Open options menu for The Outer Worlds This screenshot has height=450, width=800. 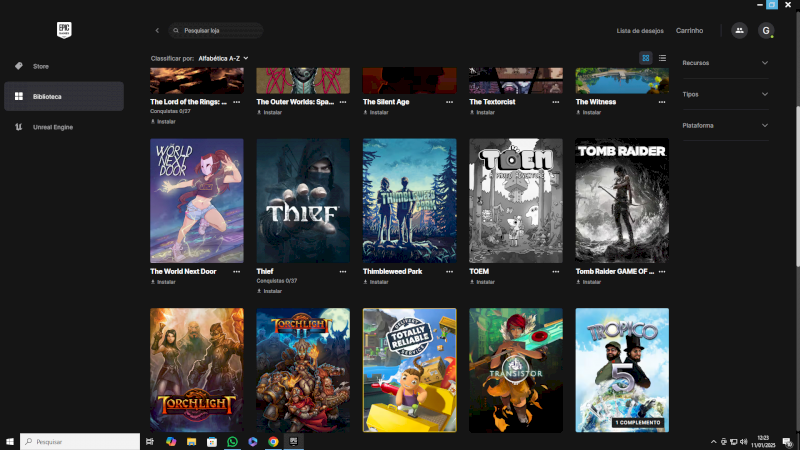[343, 102]
